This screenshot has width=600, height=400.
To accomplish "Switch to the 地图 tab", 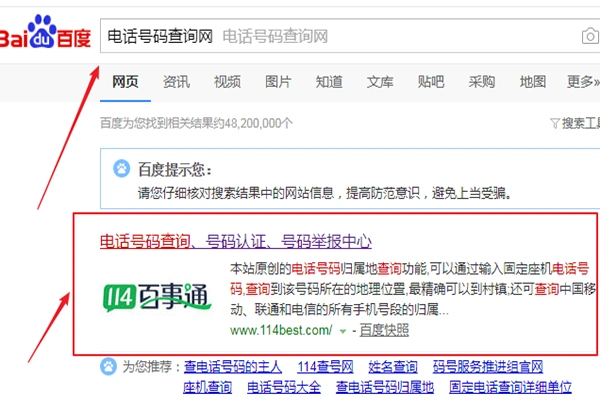I will tap(533, 82).
